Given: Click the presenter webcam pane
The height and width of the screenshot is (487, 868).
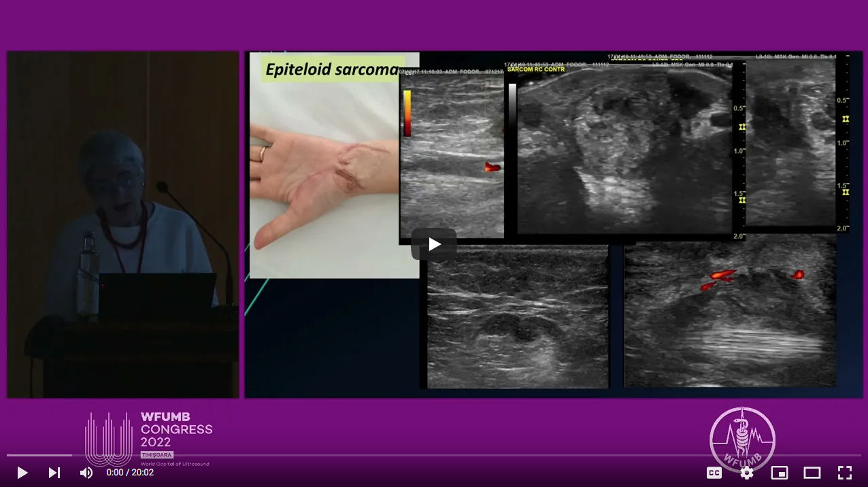Looking at the screenshot, I should pos(122,223).
